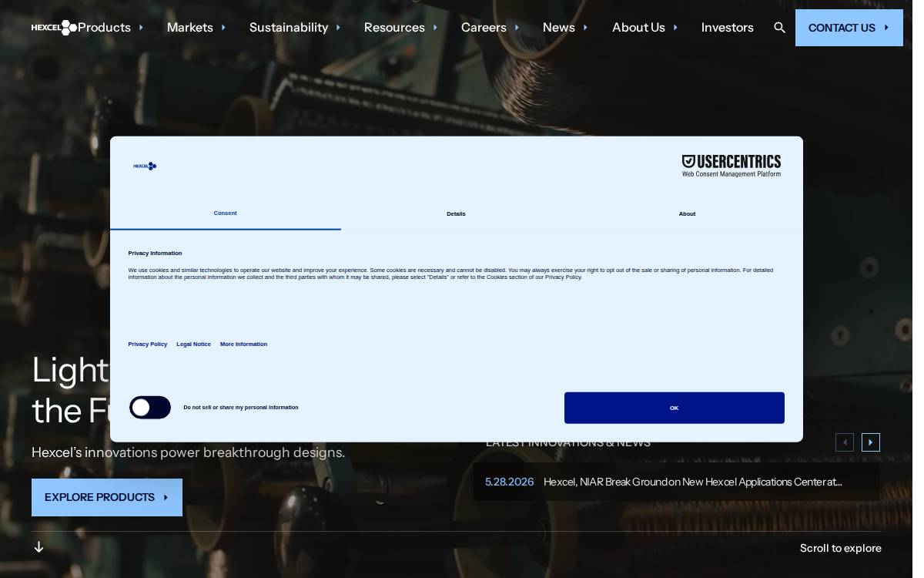Screen dimensions: 924x578
Task: Click the Scroll to explore text
Action: pos(841,548)
